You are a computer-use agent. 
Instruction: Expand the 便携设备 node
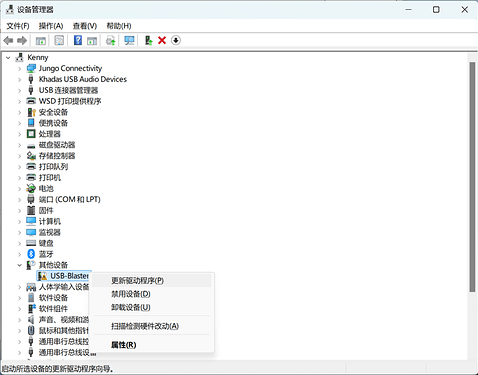19,123
